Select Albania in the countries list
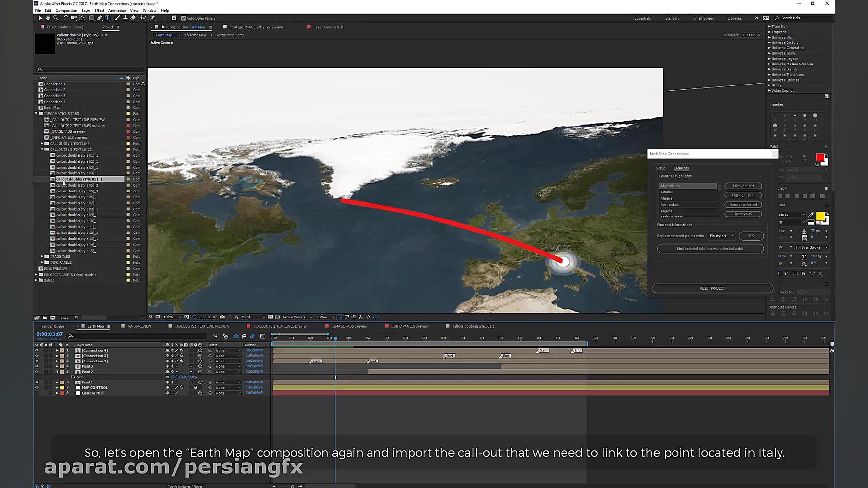 coord(667,192)
